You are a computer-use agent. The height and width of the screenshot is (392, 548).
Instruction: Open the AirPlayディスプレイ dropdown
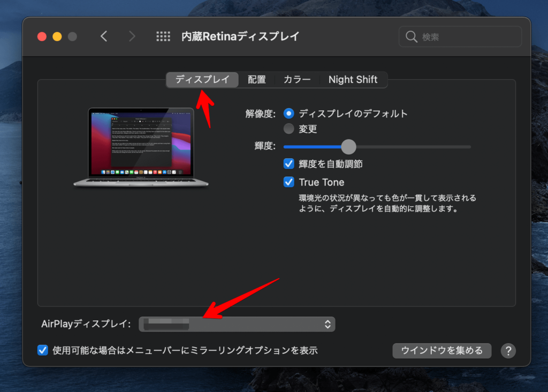(x=237, y=324)
